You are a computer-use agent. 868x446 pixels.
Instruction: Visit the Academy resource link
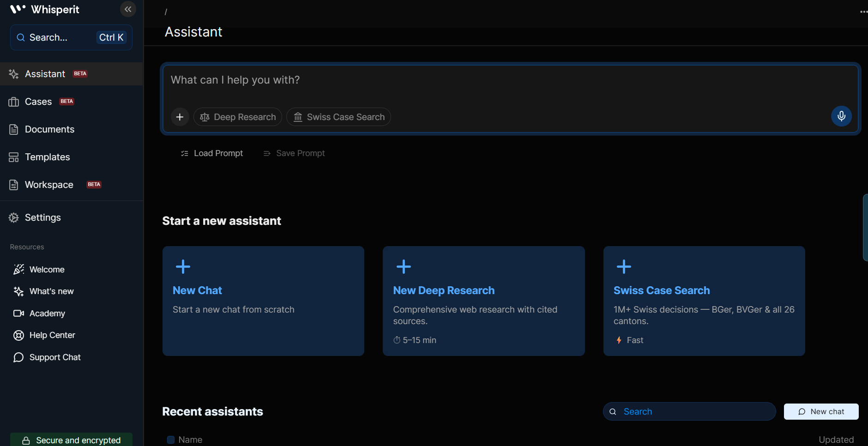[47, 313]
